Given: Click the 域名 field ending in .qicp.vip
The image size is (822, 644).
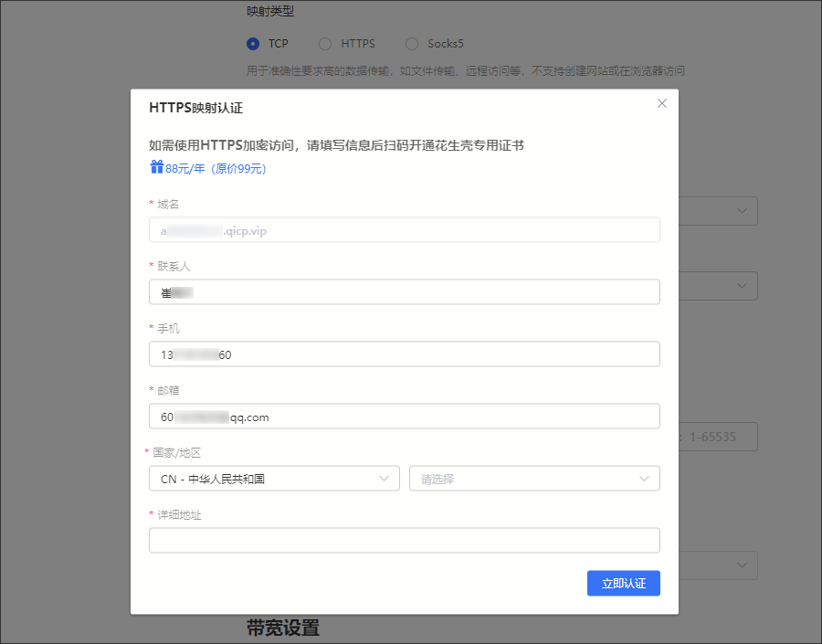Looking at the screenshot, I should 405,230.
